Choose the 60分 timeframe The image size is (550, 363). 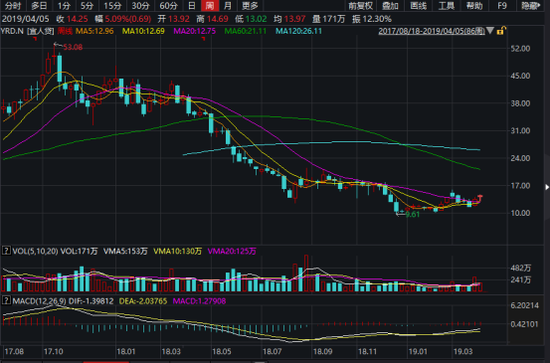(168, 6)
